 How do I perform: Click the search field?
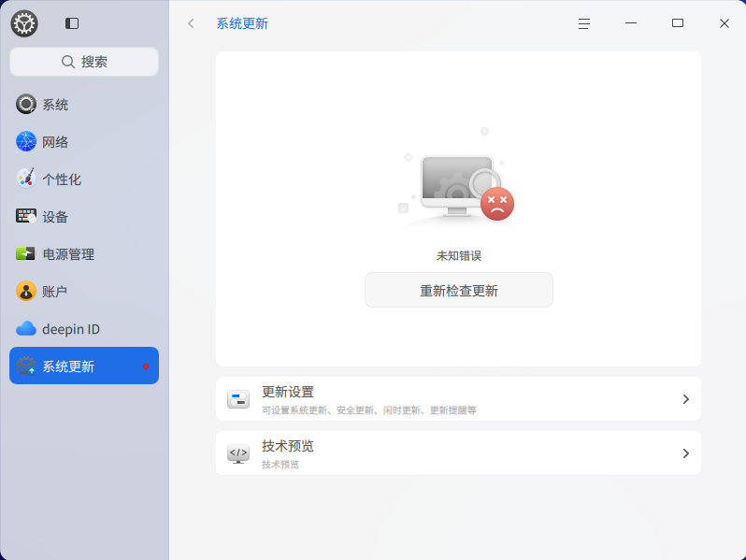point(84,62)
